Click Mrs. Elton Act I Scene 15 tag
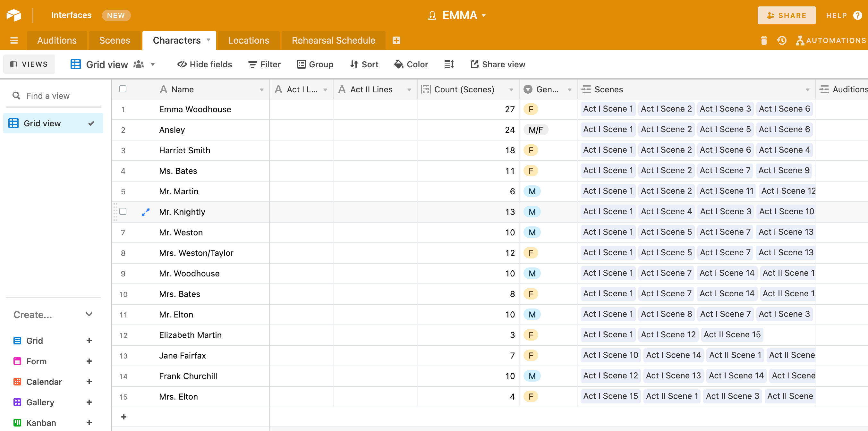 click(x=610, y=396)
